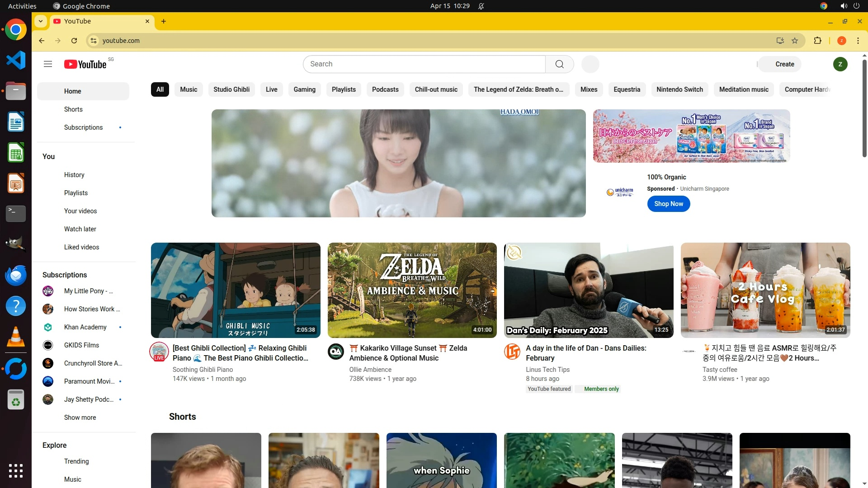The image size is (868, 488).
Task: Toggle the notifications bell in the top bar
Action: [481, 6]
